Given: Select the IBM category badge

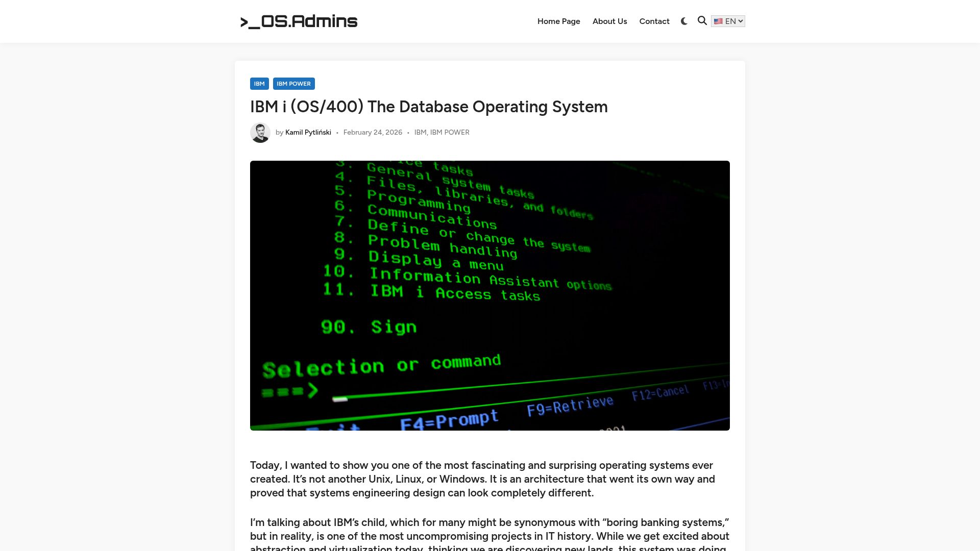Looking at the screenshot, I should pos(259,84).
